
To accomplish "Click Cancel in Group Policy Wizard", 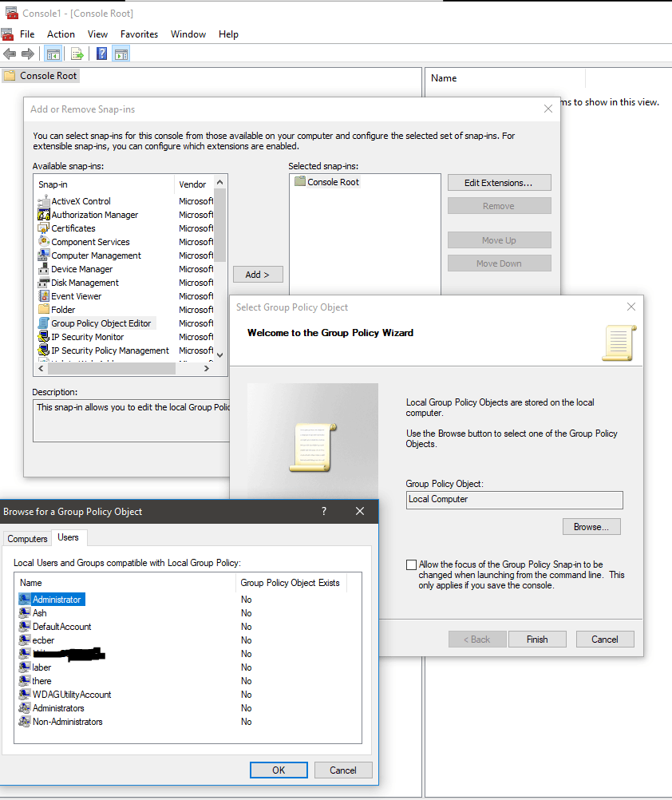I will click(x=605, y=640).
